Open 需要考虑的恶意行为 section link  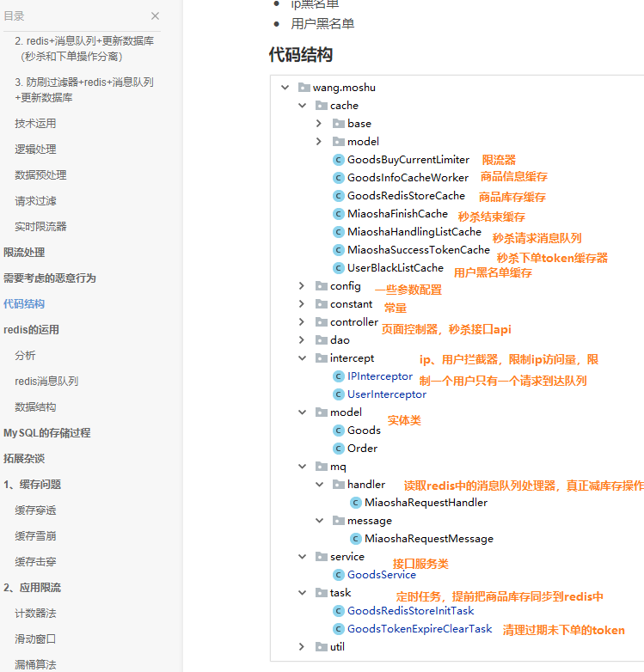coord(50,278)
